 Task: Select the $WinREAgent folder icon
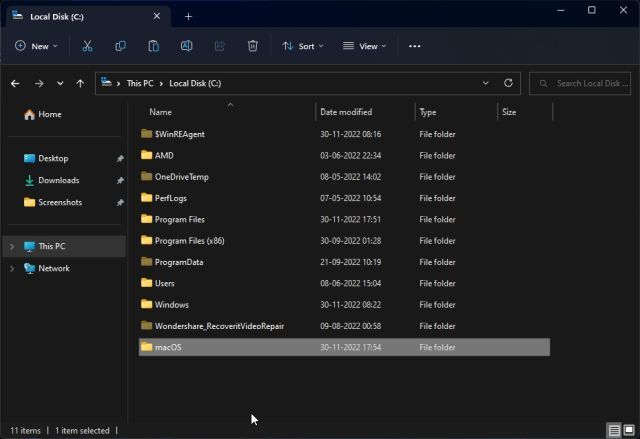pos(147,133)
